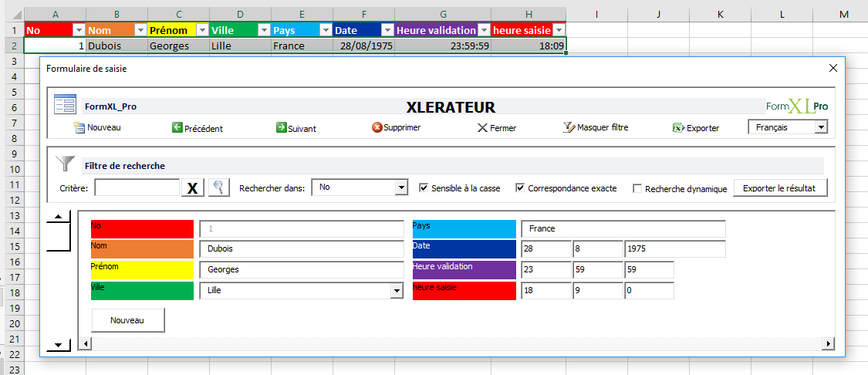The height and width of the screenshot is (375, 868).
Task: Select cell containing 18:09
Action: (x=529, y=46)
